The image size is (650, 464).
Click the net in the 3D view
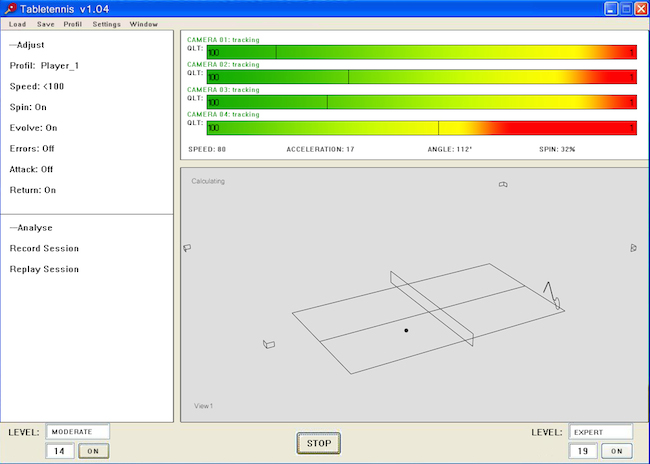pos(432,309)
